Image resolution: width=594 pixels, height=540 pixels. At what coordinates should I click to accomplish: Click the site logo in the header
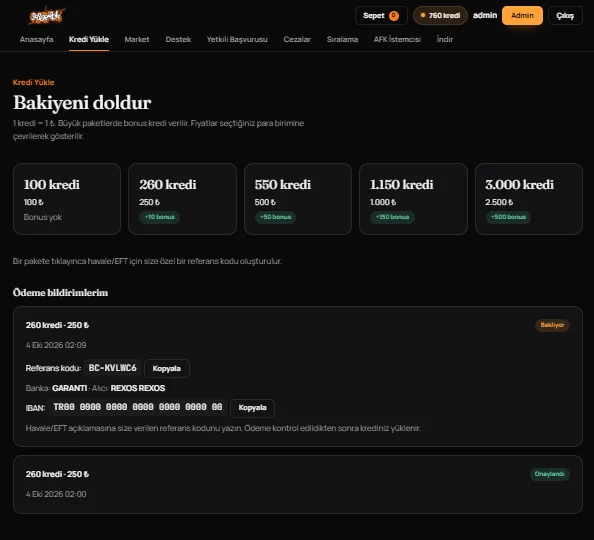47,16
